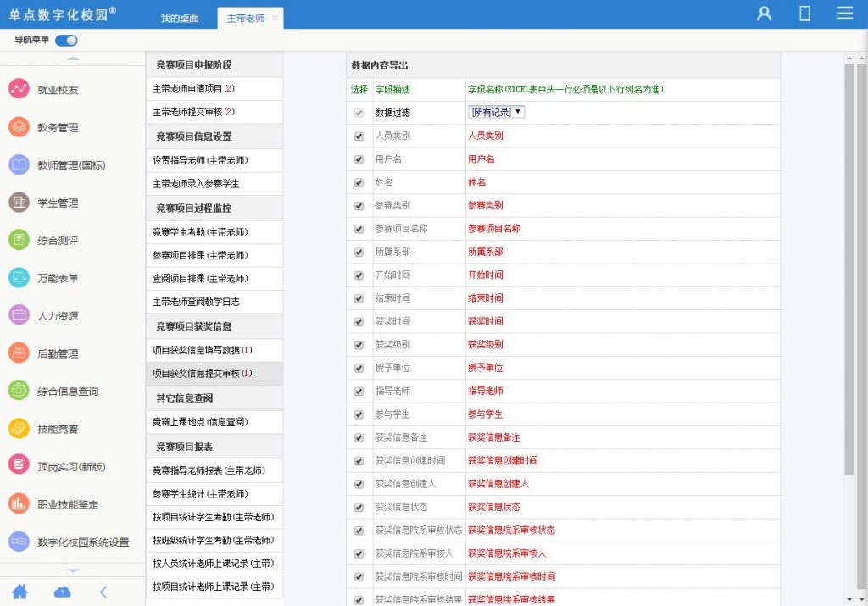Toggle the 所属系部 checkbox

click(x=359, y=253)
